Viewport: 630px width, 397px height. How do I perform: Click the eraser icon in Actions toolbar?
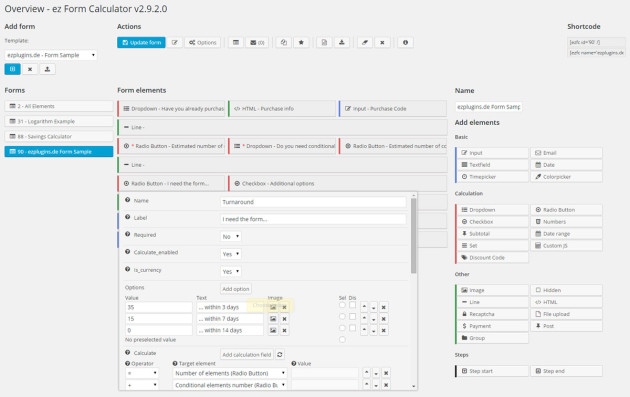pyautogui.click(x=365, y=43)
